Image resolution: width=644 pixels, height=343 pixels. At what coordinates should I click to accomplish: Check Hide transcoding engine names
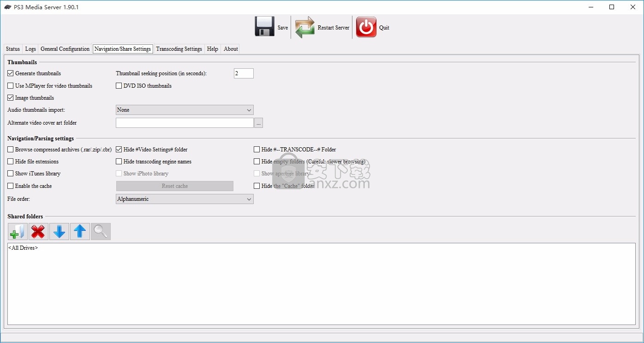[119, 162]
